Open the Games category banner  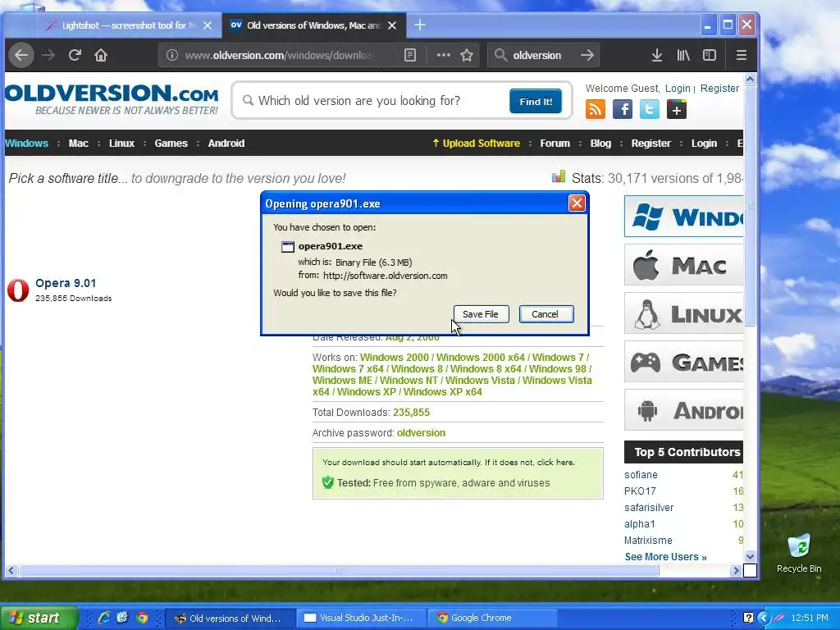click(x=684, y=362)
